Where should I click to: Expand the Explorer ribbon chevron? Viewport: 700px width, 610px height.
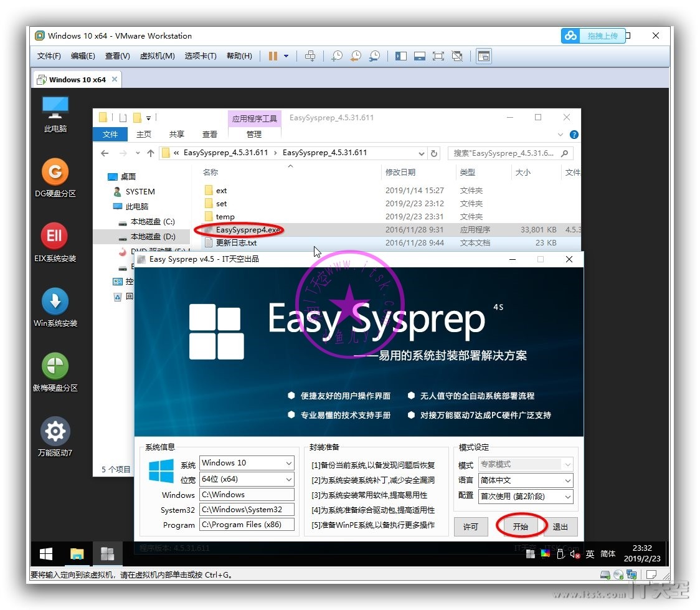tap(560, 135)
